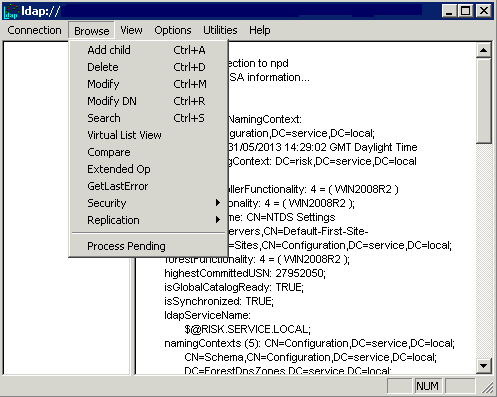Choose Modify DN from the menu
This screenshot has height=397, width=497.
tap(148, 101)
